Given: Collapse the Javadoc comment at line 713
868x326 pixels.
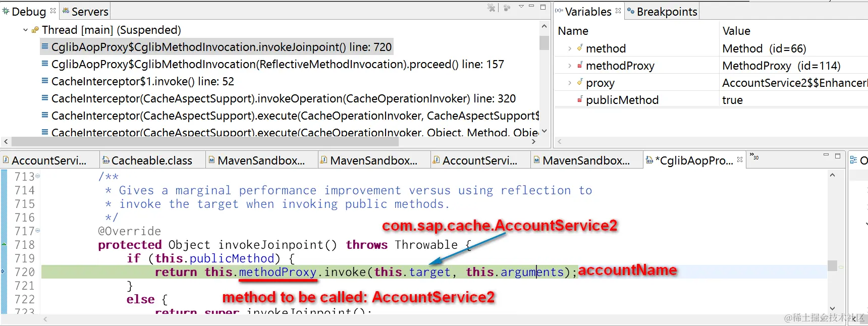Looking at the screenshot, I should 37,176.
